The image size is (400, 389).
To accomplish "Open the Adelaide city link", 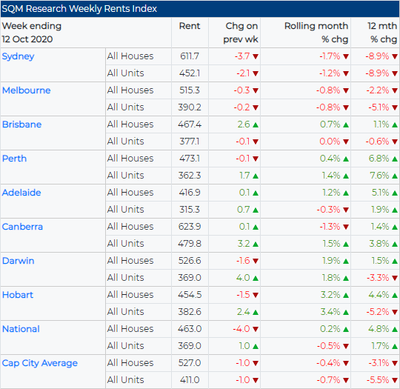I will [x=22, y=192].
